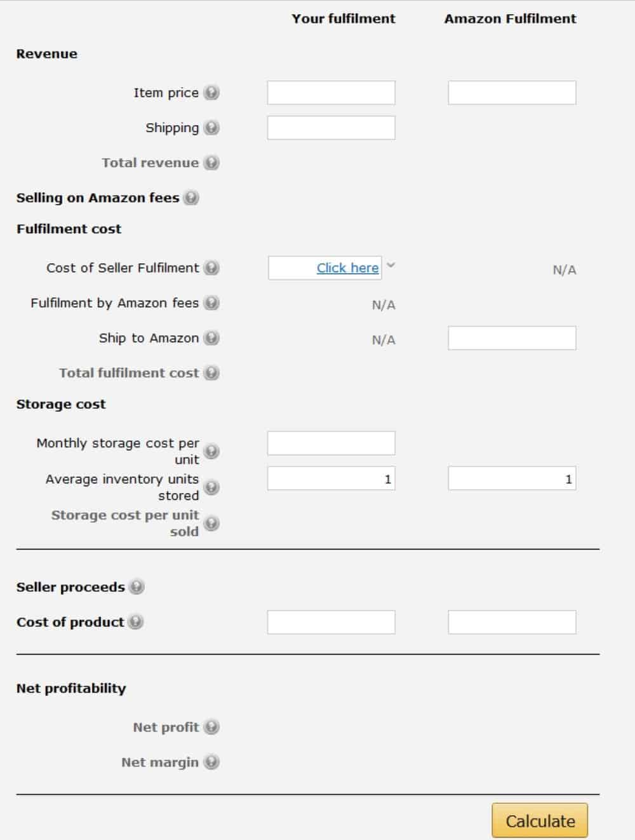The width and height of the screenshot is (635, 840).
Task: Click the Your fulfilment Item price field
Action: (331, 93)
